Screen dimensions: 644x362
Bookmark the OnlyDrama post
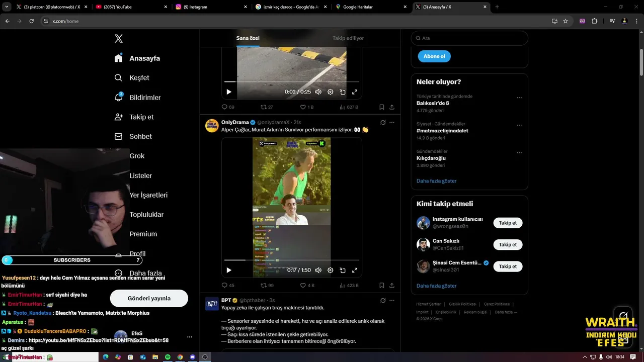[x=382, y=285]
